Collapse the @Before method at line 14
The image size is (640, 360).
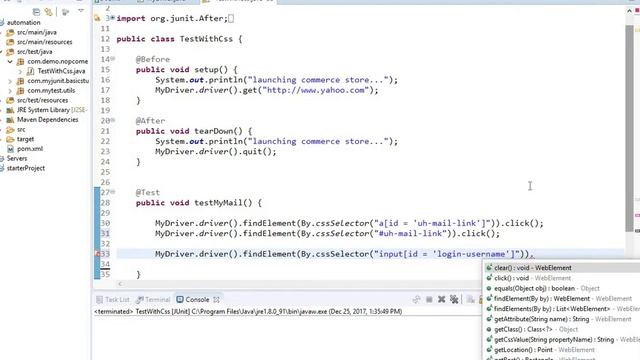tap(113, 59)
